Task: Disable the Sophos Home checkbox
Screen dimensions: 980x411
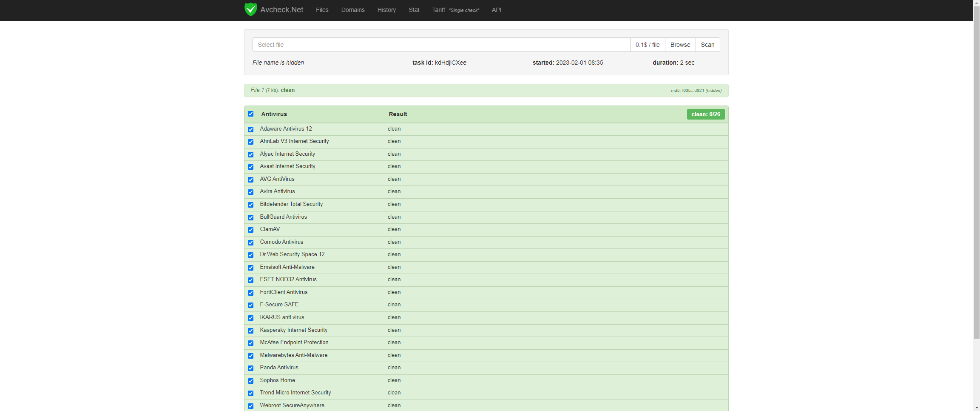Action: (251, 381)
